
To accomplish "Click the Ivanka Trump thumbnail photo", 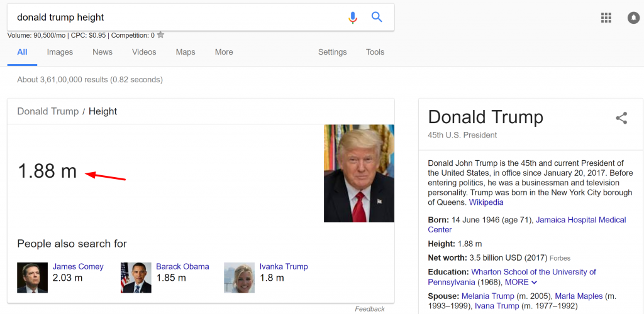I will click(239, 278).
